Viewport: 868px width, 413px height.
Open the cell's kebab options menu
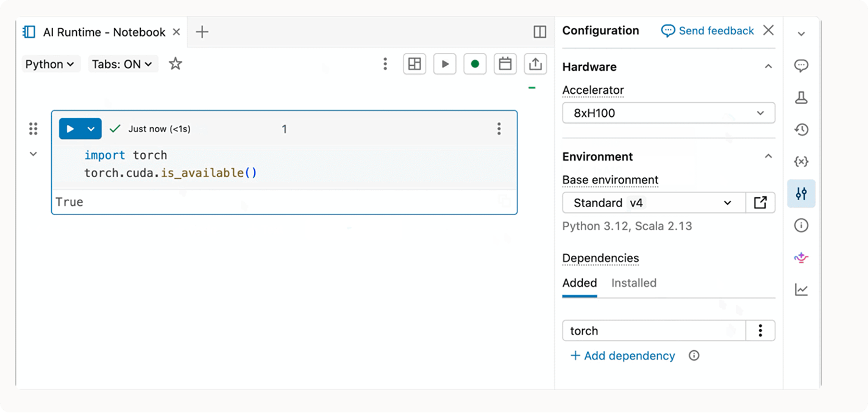(x=499, y=129)
